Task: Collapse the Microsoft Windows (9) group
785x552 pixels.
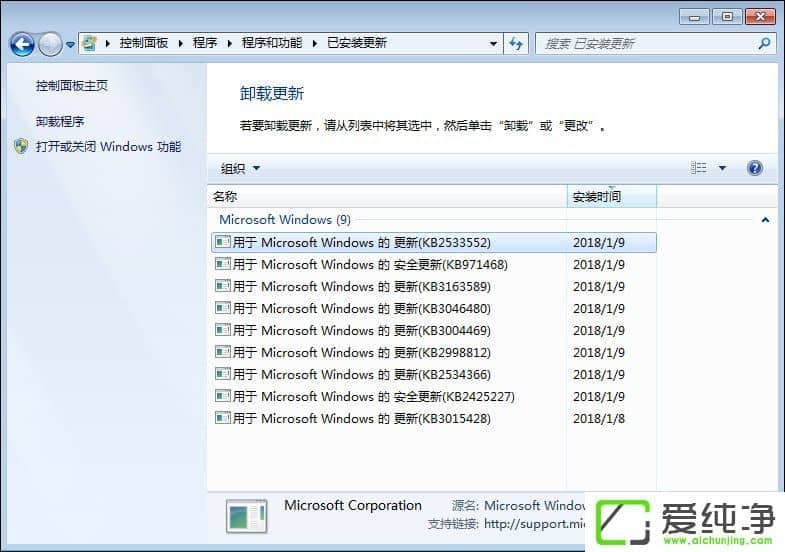Action: 765,219
